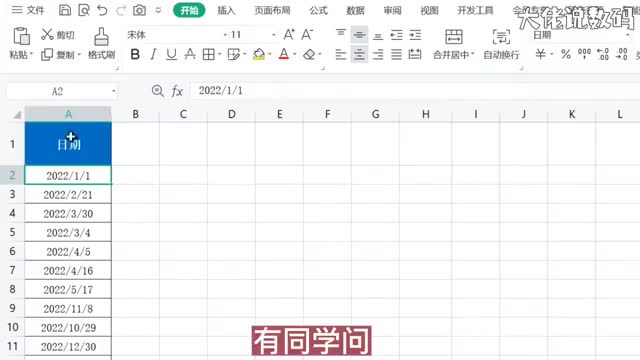Open the font color dropdown arrow
Screen dimensions: 640x360
tap(295, 54)
